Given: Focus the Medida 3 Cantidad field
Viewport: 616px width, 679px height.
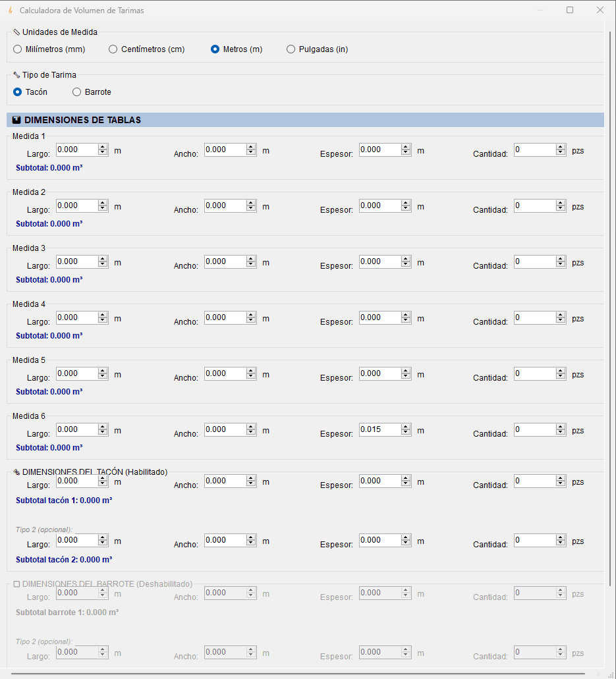Looking at the screenshot, I should [534, 261].
